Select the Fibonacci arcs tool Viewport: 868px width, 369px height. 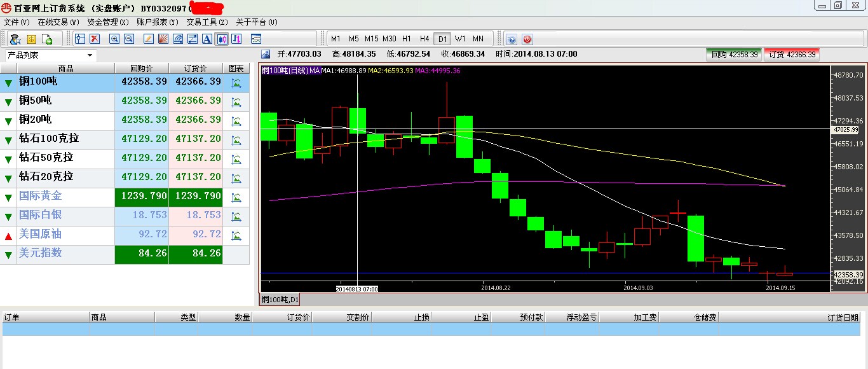tap(178, 39)
